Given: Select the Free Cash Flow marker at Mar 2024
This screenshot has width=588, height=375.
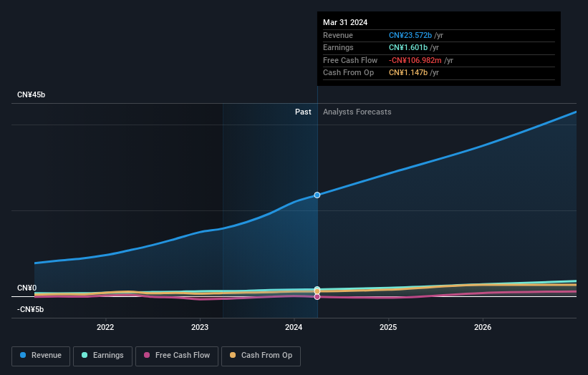Looking at the screenshot, I should 317,297.
